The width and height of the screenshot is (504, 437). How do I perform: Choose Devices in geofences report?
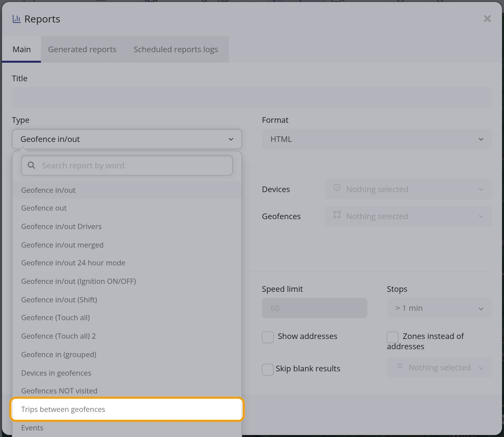coord(127,373)
